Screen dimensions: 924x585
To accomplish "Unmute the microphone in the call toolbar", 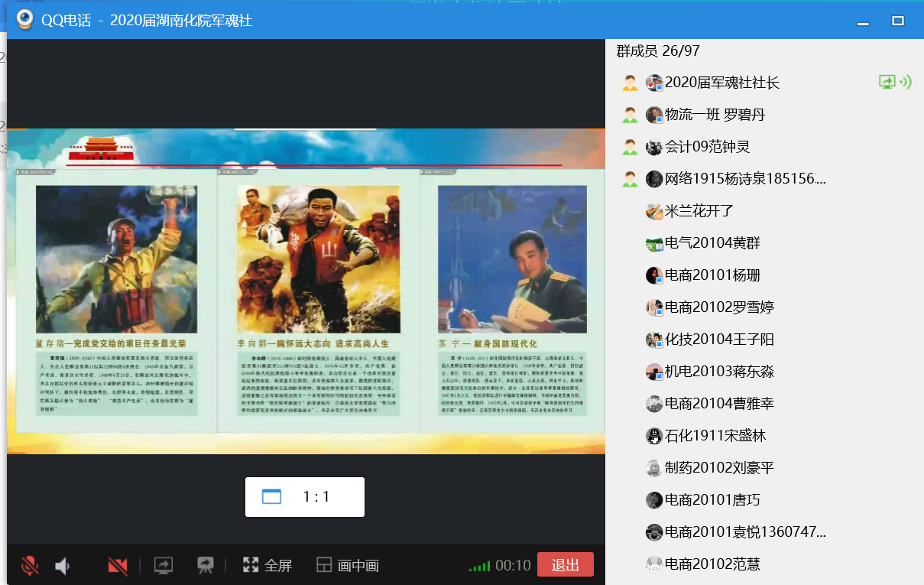I will click(x=30, y=566).
